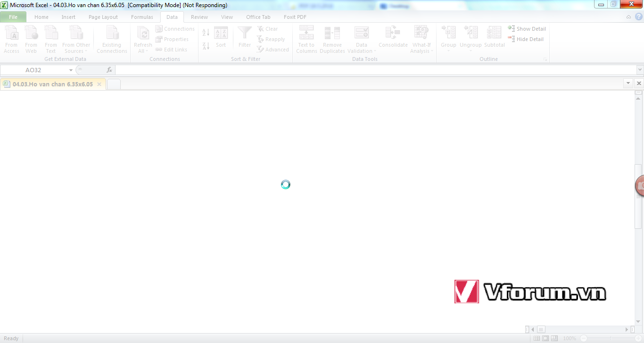
Task: Expand the formula bar
Action: (x=640, y=70)
